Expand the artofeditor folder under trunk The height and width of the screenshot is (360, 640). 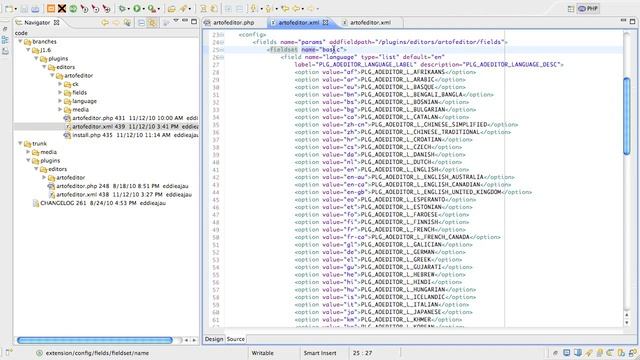[x=44, y=178]
